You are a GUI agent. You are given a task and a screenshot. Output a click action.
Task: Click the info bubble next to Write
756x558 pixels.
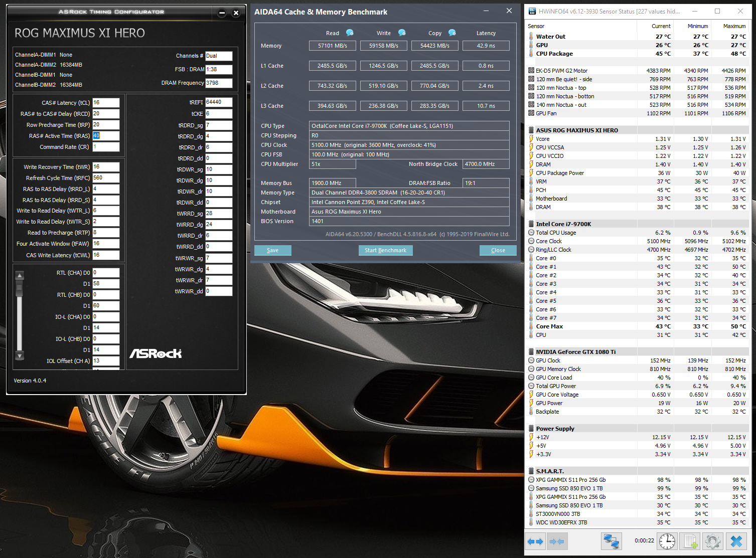402,33
